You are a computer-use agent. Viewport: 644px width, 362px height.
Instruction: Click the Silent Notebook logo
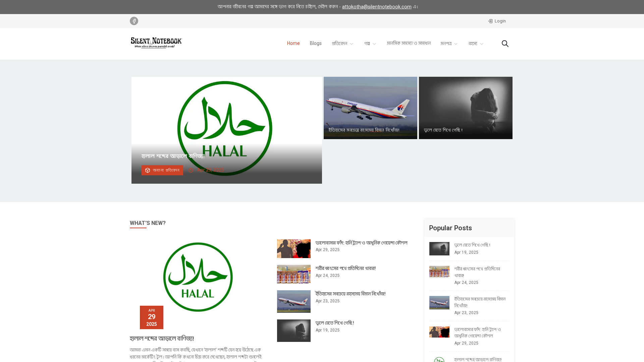[x=156, y=43]
